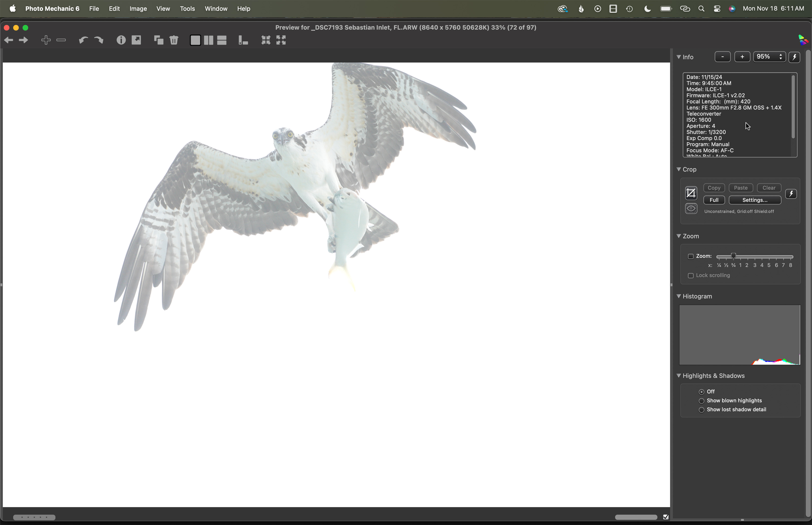
Task: Click the 'ISO: 1600' info line
Action: pos(699,120)
